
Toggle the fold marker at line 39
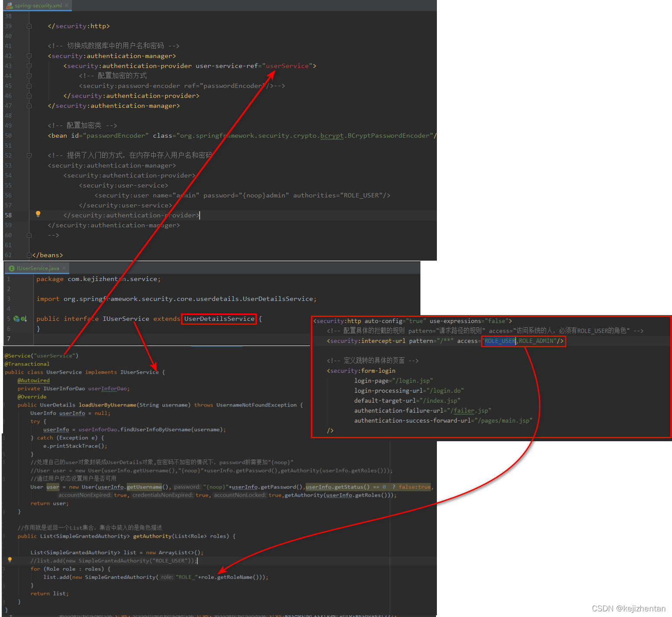click(29, 26)
